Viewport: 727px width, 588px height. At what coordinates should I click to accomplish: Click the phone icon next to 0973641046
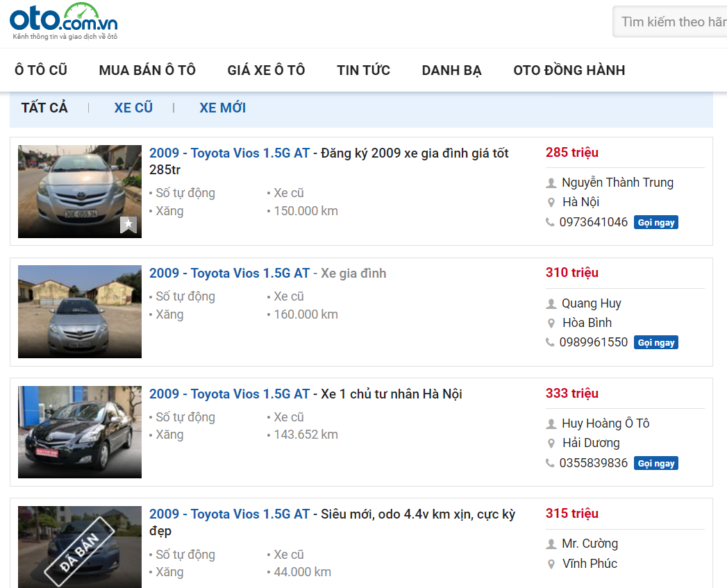point(550,221)
